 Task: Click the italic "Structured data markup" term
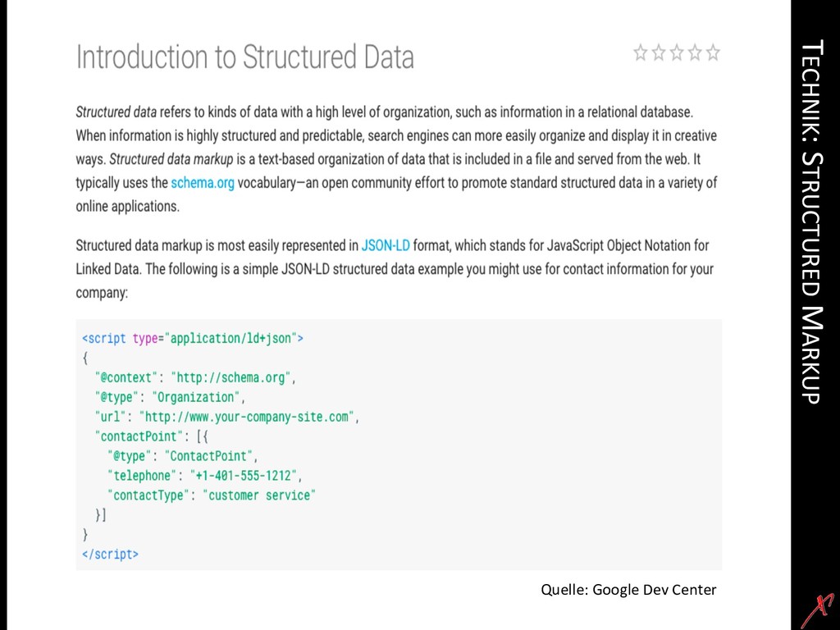tap(171, 159)
